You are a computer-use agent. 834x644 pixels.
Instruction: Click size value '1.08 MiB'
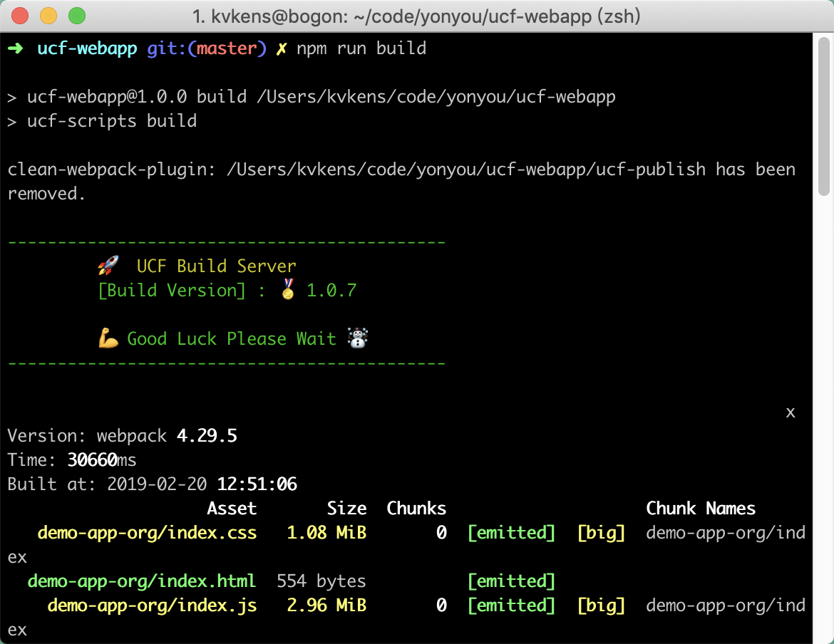pos(326,533)
